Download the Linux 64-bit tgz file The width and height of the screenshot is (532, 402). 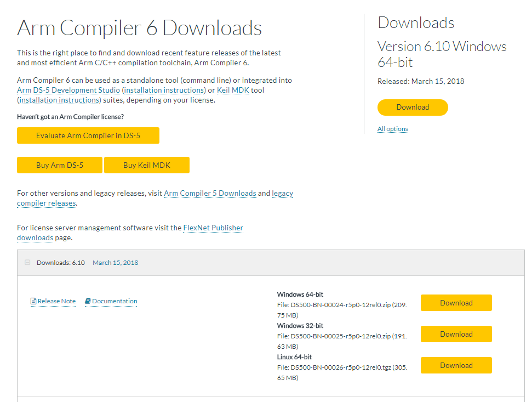click(456, 365)
